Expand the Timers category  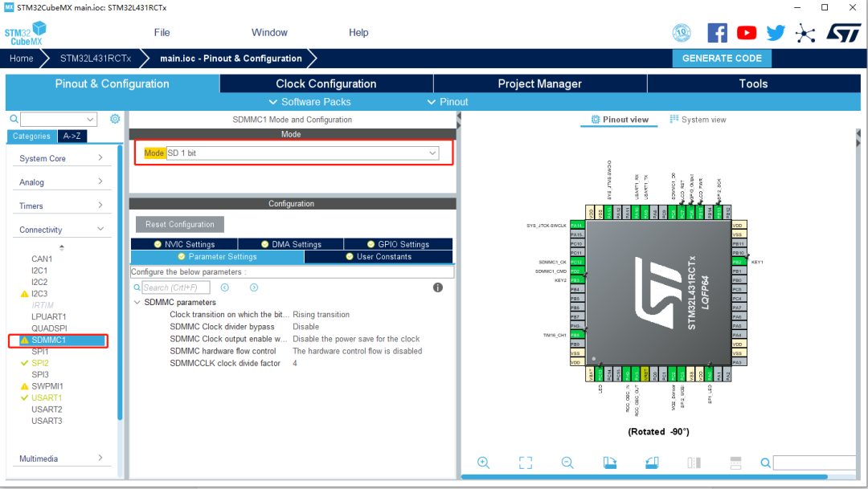click(61, 206)
